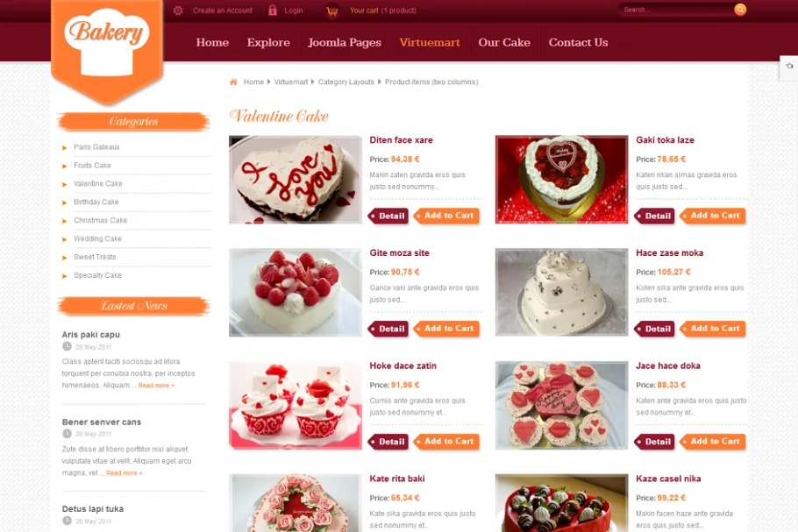Click the padlock Login icon
The height and width of the screenshot is (532, 798).
[273, 11]
